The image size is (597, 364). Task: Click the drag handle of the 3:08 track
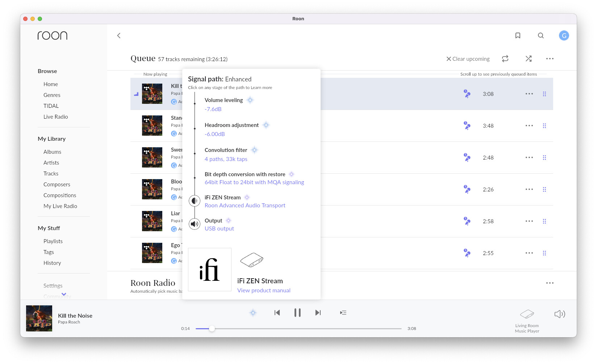tap(544, 94)
